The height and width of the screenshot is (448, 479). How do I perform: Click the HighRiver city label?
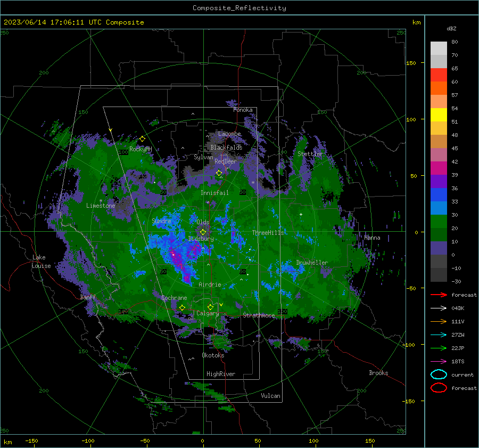(221, 374)
